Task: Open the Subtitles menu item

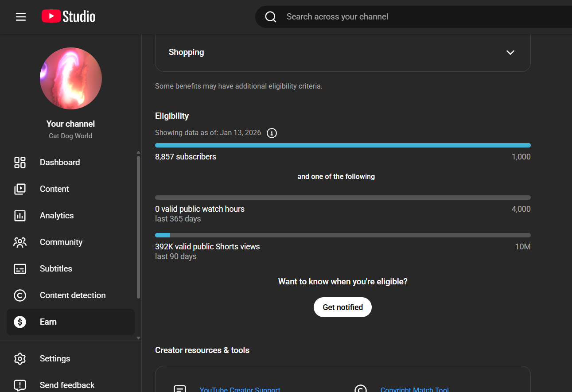Action: [x=56, y=269]
